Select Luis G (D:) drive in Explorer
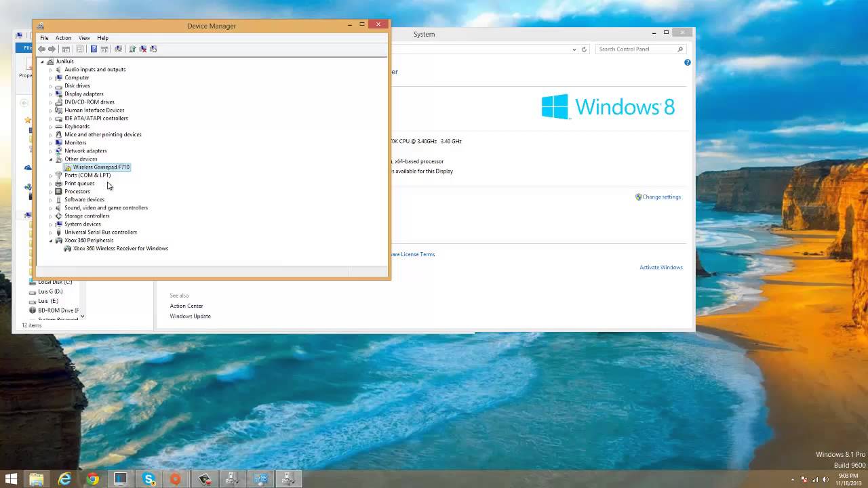Viewport: 868px width, 488px height. pos(50,291)
